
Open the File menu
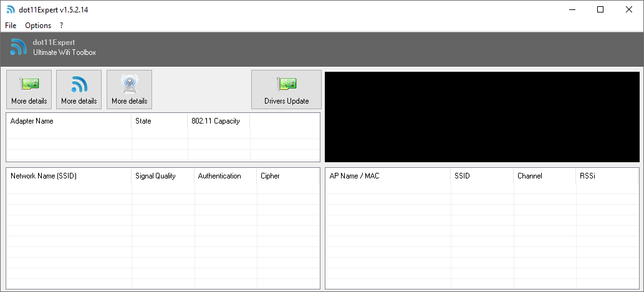coord(11,26)
